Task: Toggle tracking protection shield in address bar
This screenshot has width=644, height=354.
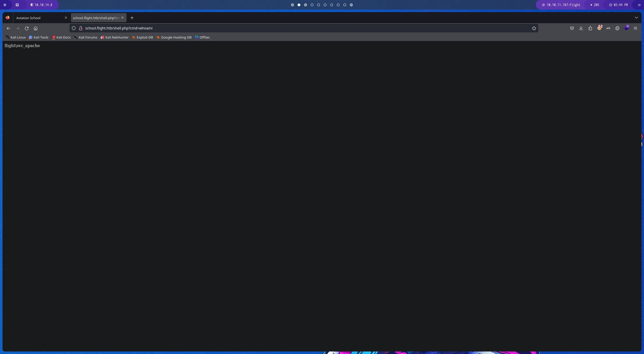Action: pos(73,28)
